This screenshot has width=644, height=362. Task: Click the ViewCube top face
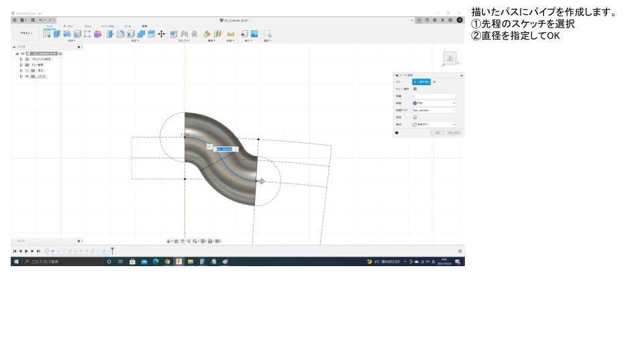(450, 58)
